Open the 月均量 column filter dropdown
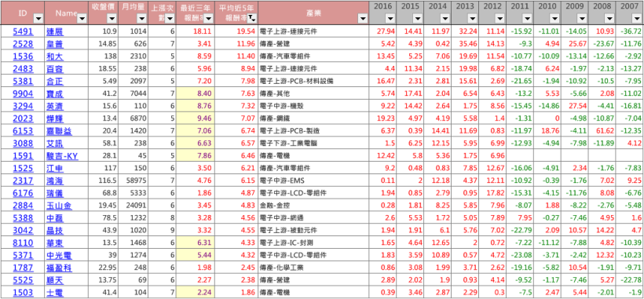644x299 pixels. [141, 18]
